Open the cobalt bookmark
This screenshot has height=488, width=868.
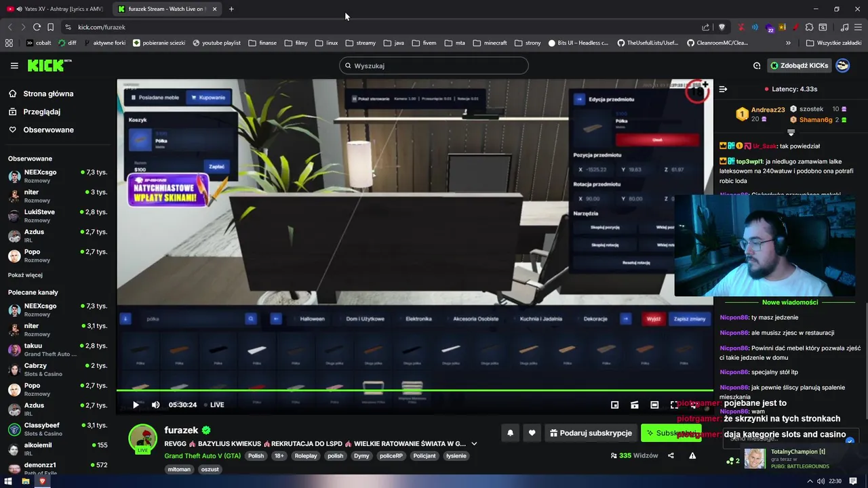39,43
